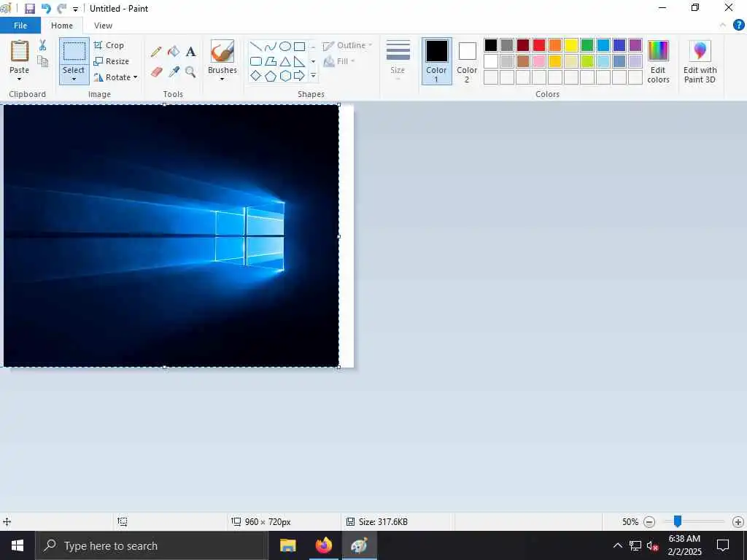Screen dimensions: 747x560
Task: Open the Paint Help question mark
Action: tap(738, 26)
